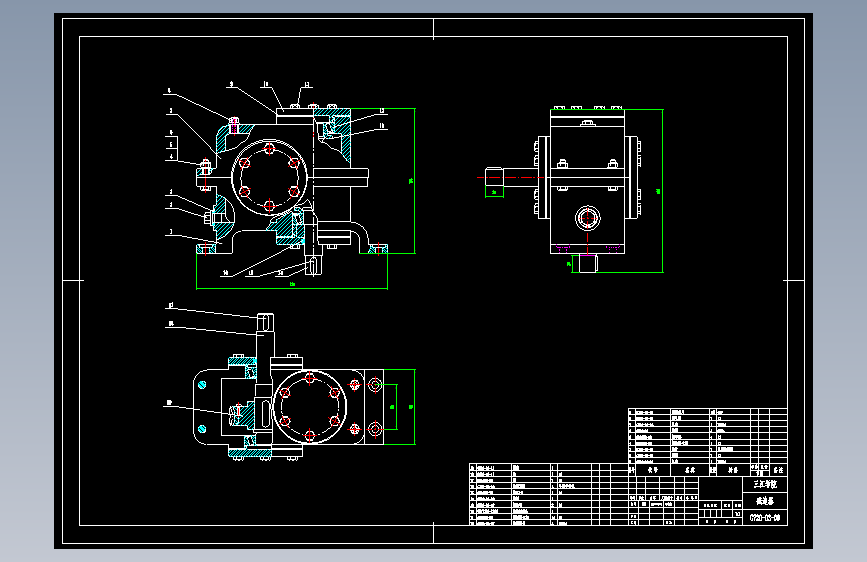The image size is (867, 562).
Task: Select the bottom shaft stub under the side view
Action: tap(588, 263)
